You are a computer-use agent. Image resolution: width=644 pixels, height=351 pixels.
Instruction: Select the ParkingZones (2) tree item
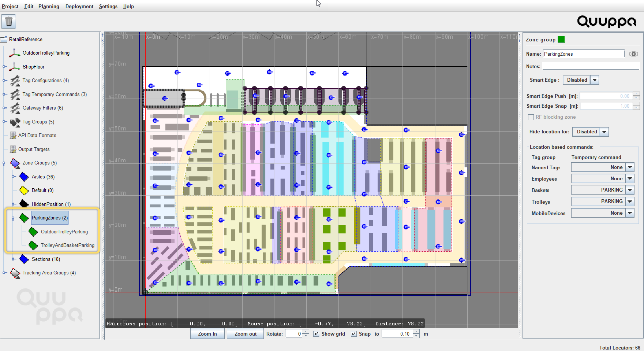[x=50, y=218]
